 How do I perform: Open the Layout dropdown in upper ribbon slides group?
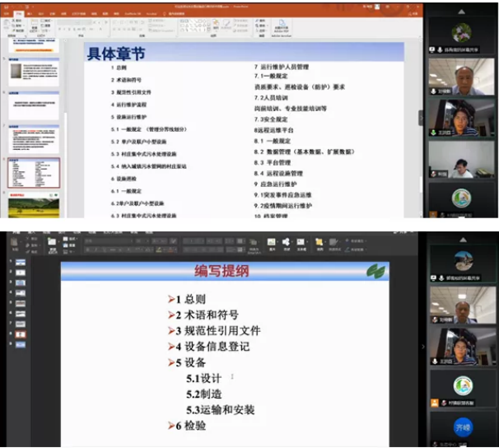click(46, 21)
